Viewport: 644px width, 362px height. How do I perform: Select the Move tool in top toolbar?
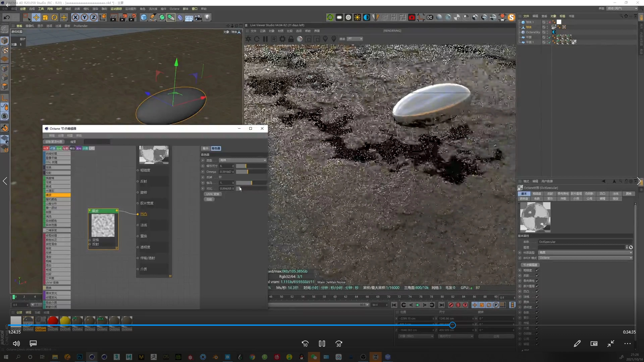36,17
